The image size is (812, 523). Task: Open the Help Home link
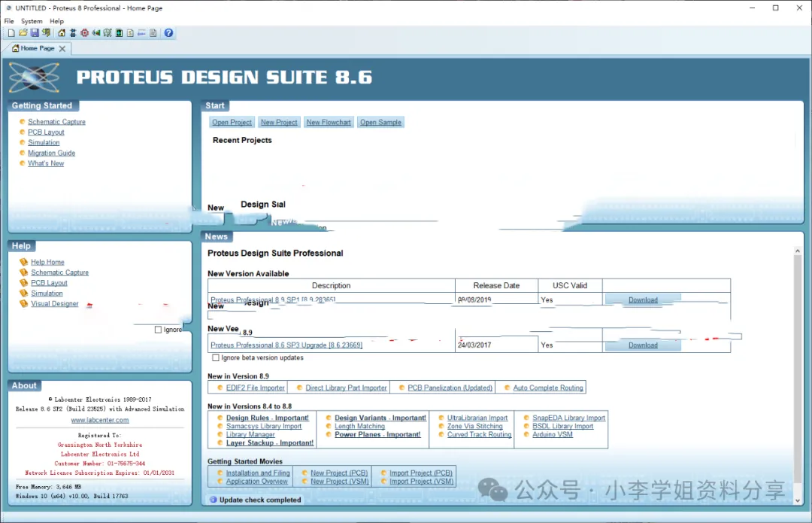pos(47,263)
